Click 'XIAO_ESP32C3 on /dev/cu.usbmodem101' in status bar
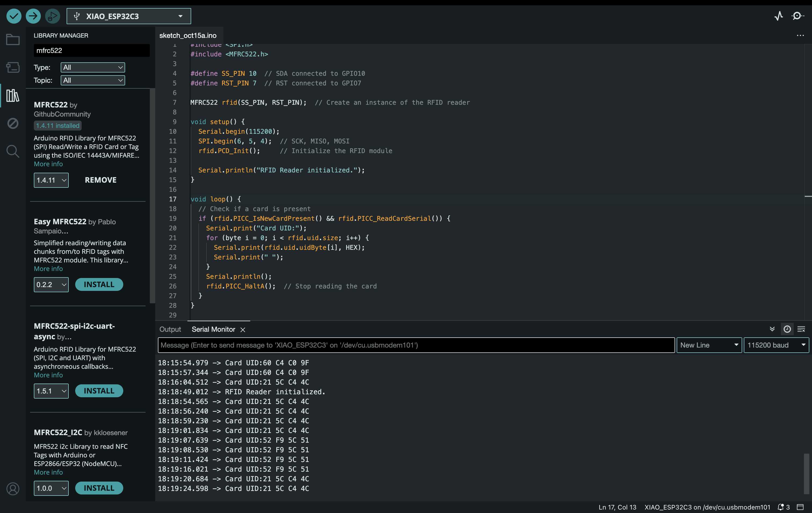Viewport: 812px width, 513px height. point(707,507)
